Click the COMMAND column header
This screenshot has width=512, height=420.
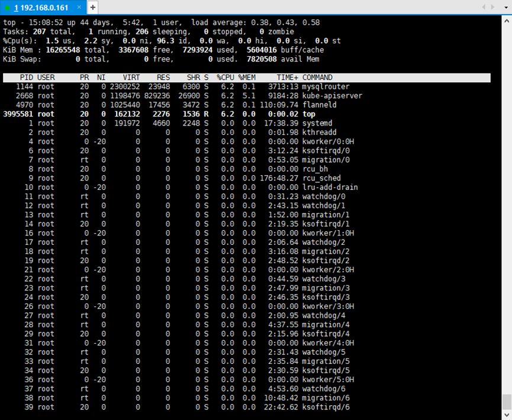click(317, 77)
